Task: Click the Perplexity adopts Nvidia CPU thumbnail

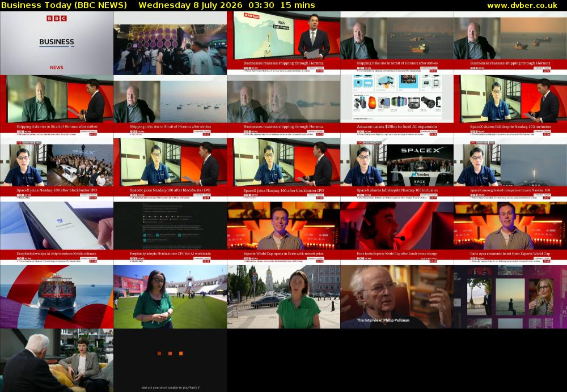Action: (x=170, y=233)
